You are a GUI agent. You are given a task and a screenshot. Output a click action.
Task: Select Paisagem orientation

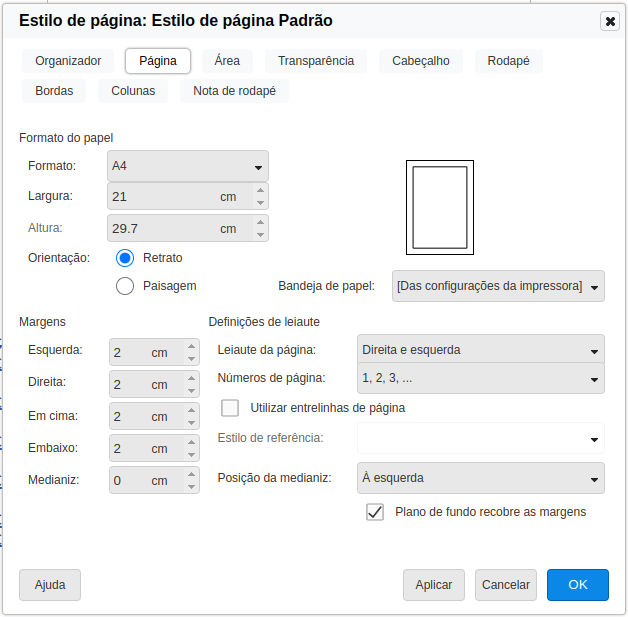(x=125, y=286)
